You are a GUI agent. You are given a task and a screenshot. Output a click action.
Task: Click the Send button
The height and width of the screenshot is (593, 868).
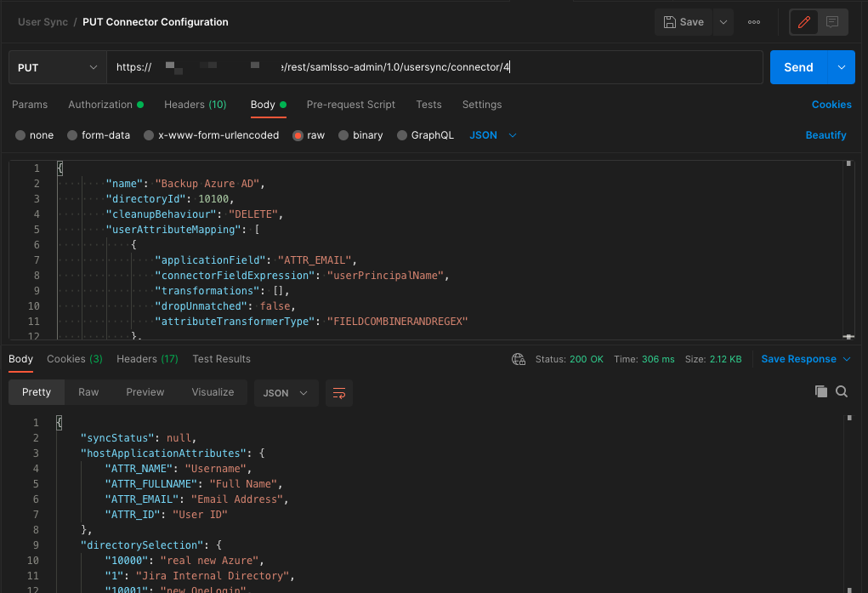[x=797, y=66]
